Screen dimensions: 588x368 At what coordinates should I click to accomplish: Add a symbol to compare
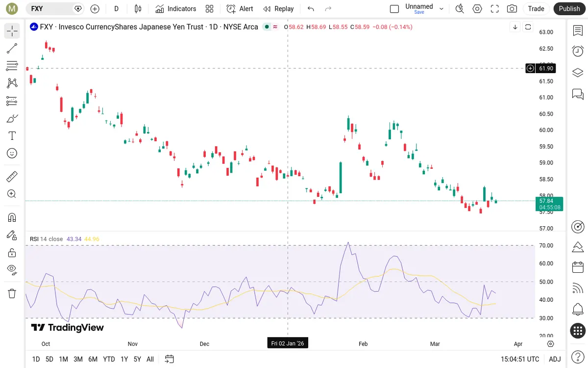click(x=95, y=8)
